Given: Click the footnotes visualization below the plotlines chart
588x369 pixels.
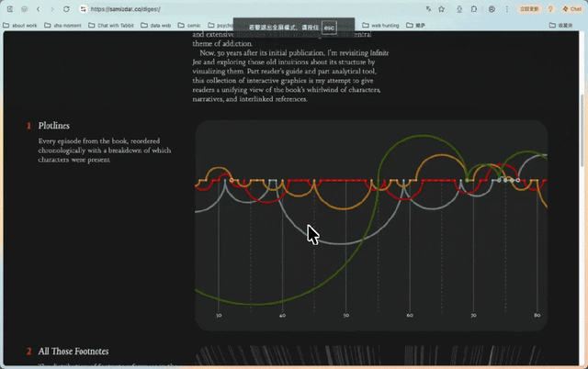Looking at the screenshot, I should point(371,354).
